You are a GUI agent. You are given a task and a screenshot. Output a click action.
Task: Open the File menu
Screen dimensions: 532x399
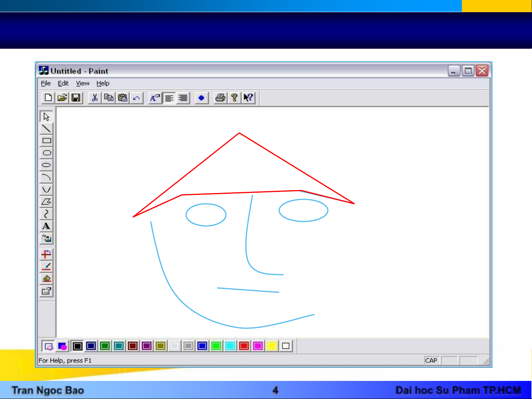tap(45, 83)
